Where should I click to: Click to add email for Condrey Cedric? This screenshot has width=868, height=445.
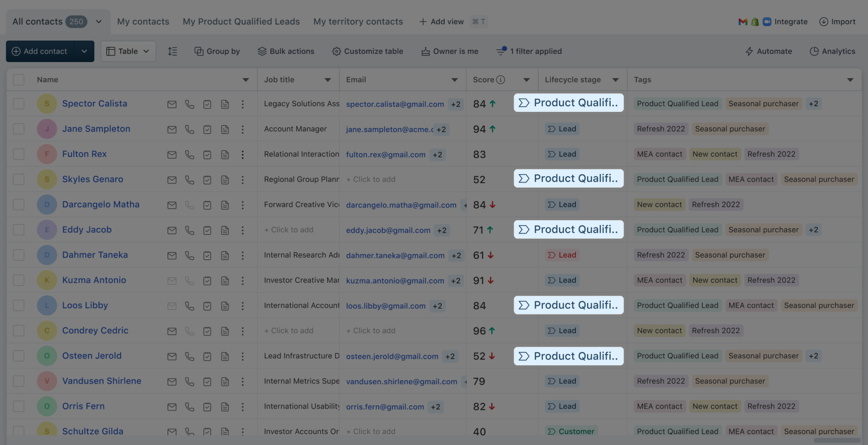point(371,330)
